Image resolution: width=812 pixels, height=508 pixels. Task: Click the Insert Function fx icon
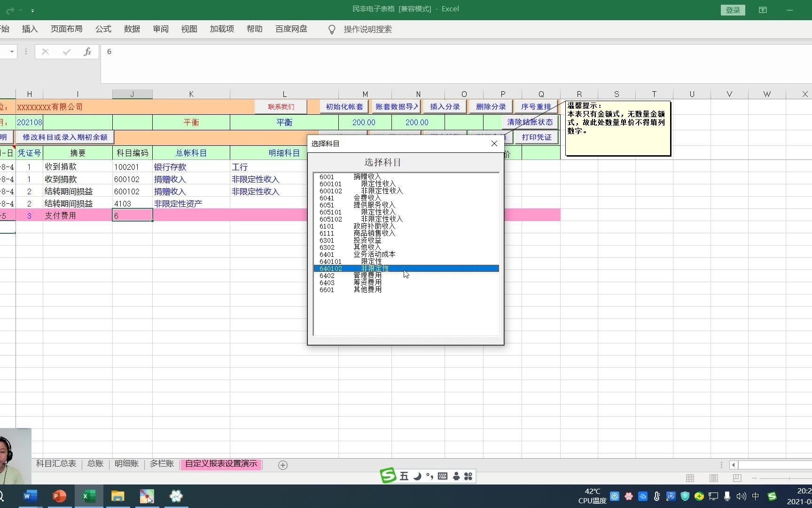[87, 52]
